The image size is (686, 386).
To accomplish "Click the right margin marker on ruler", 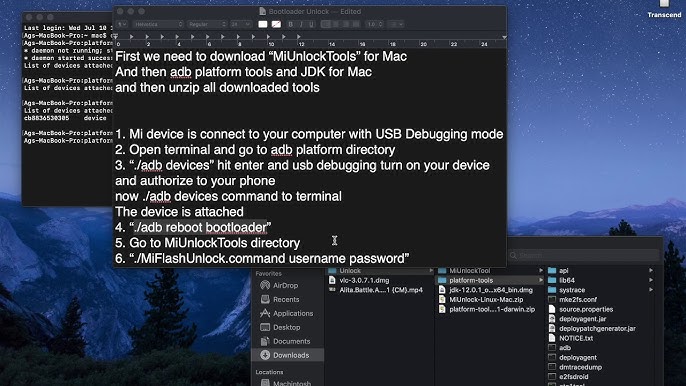I will [504, 38].
